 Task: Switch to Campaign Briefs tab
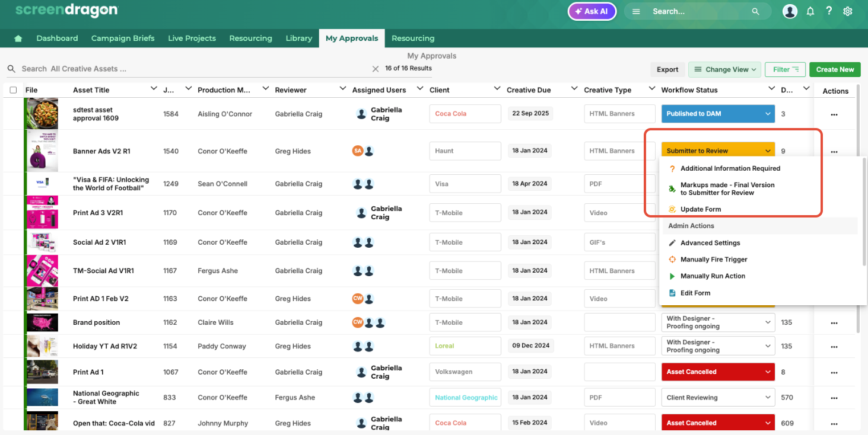pyautogui.click(x=123, y=39)
